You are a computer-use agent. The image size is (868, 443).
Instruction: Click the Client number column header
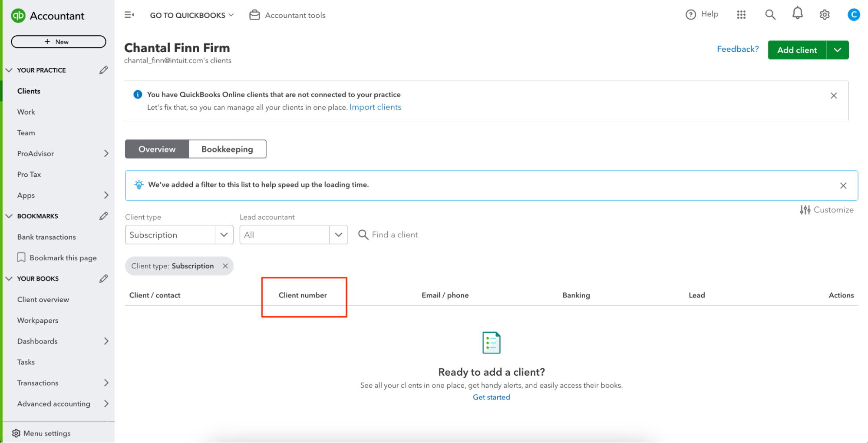303,295
